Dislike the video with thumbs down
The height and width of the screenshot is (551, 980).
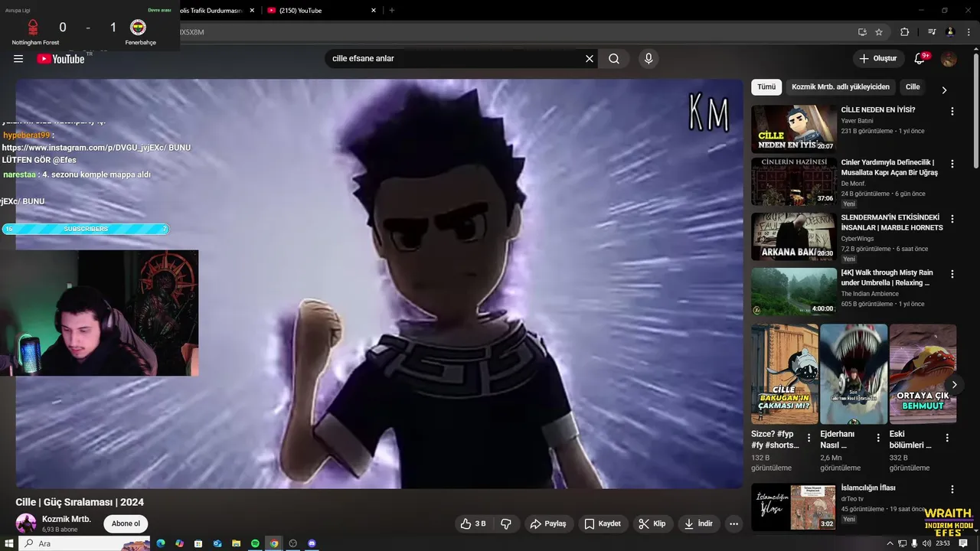506,523
